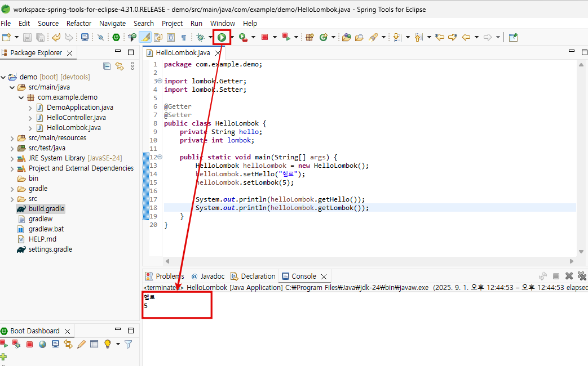
Task: Click Collapse All in Package Explorer
Action: click(x=107, y=66)
